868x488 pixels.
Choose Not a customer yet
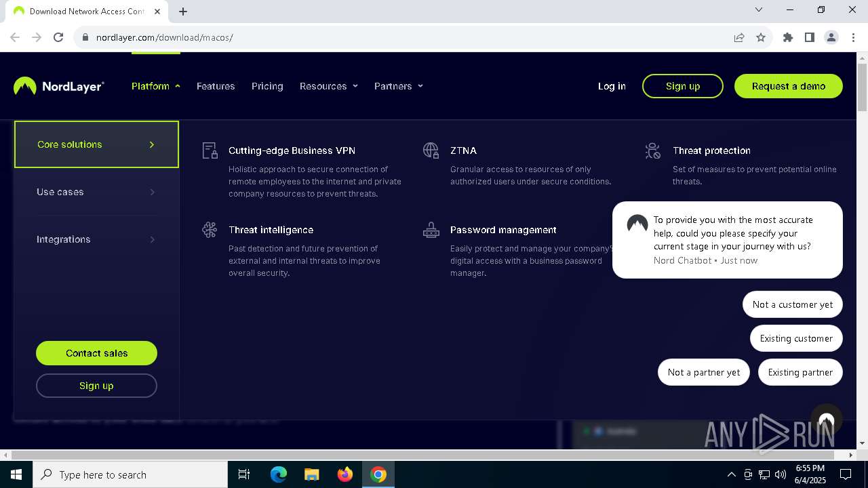pos(793,304)
